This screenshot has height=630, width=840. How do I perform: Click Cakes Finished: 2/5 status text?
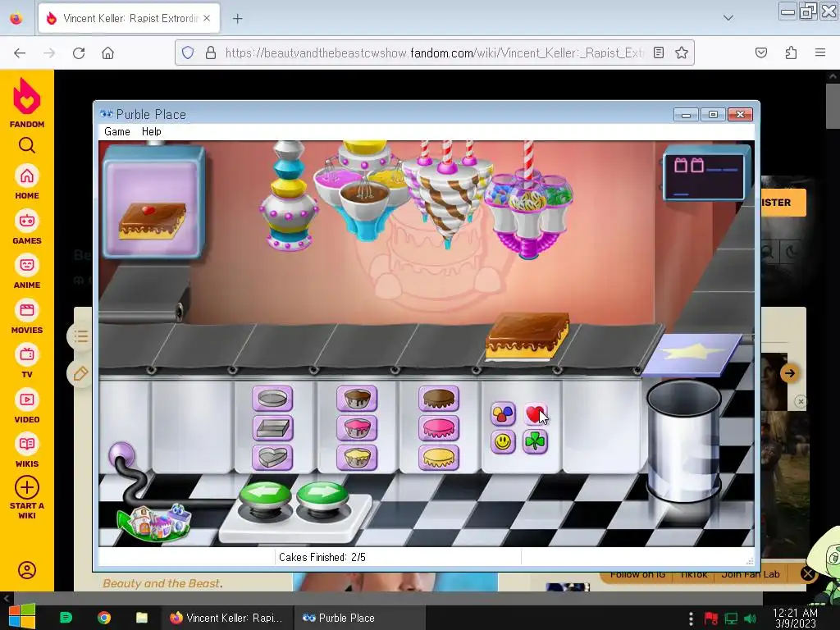pos(322,557)
